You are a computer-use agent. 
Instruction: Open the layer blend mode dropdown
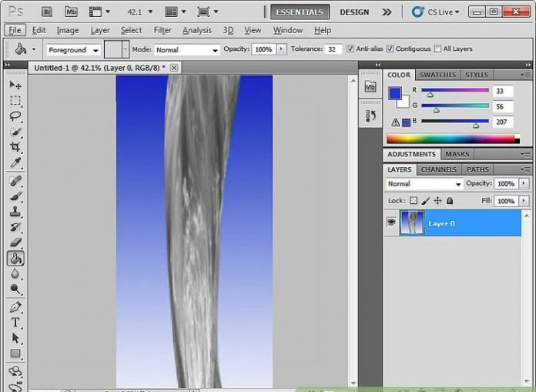(x=424, y=184)
